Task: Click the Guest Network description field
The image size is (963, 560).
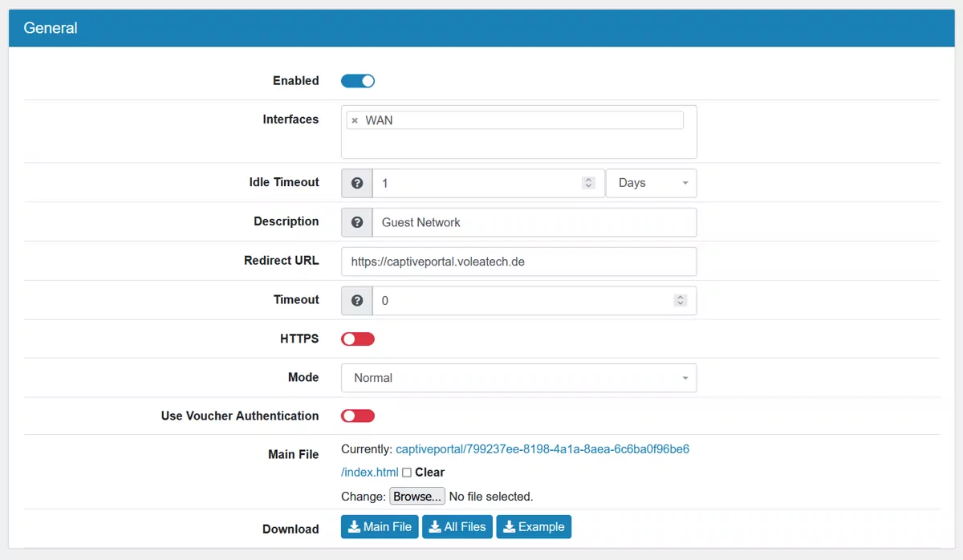Action: (x=534, y=222)
